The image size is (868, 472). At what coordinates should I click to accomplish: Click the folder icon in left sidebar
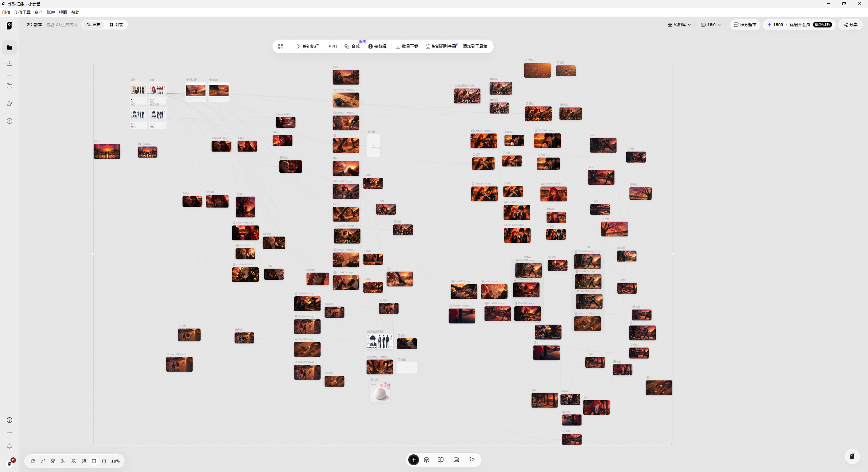(9, 86)
